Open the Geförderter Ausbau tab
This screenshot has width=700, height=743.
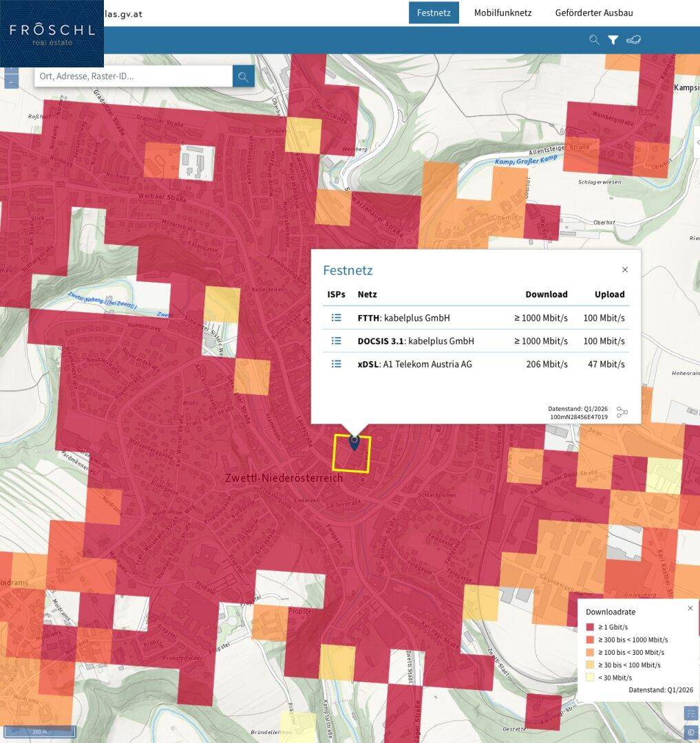tap(594, 13)
